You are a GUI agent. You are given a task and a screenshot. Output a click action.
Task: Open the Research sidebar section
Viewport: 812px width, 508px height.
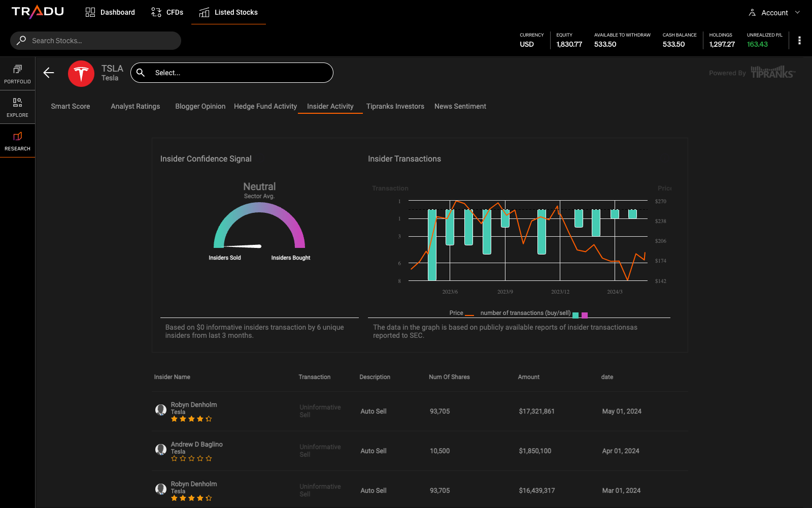tap(18, 141)
